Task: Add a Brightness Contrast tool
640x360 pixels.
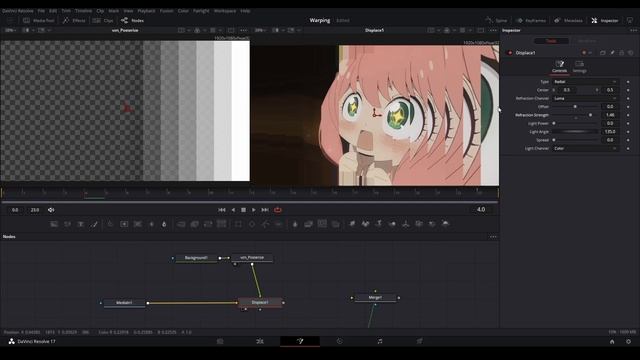Action: (x=151, y=224)
